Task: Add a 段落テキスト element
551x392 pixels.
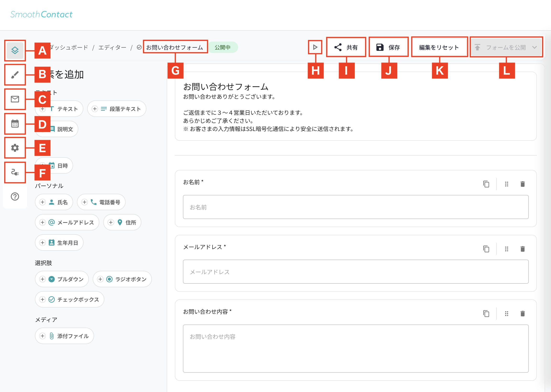Action: point(117,109)
